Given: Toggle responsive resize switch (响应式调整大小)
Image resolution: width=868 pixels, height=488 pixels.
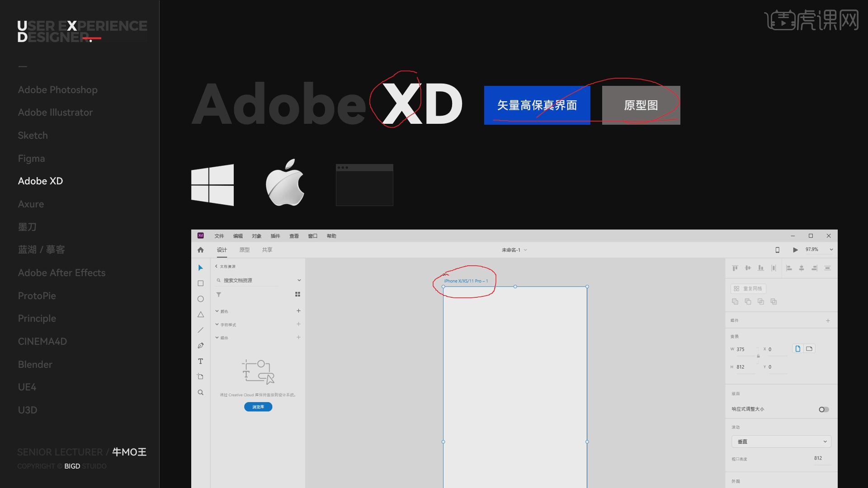Looking at the screenshot, I should click(824, 409).
